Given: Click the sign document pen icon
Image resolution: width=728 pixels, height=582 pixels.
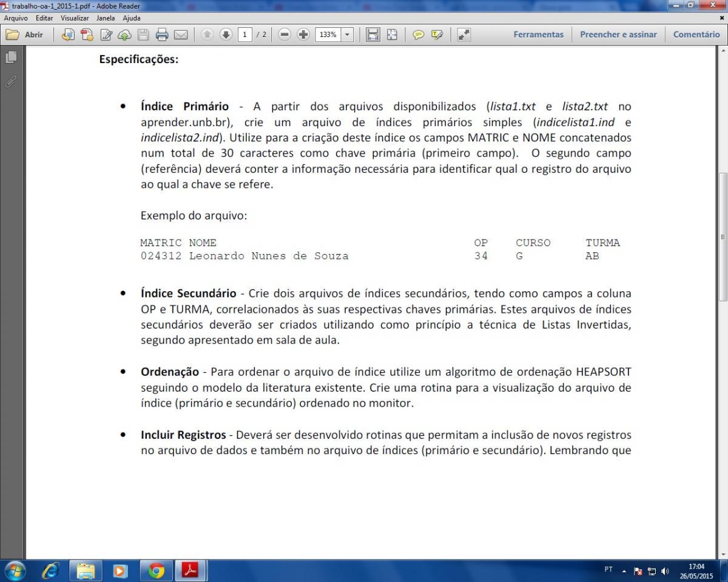Looking at the screenshot, I should click(x=106, y=35).
